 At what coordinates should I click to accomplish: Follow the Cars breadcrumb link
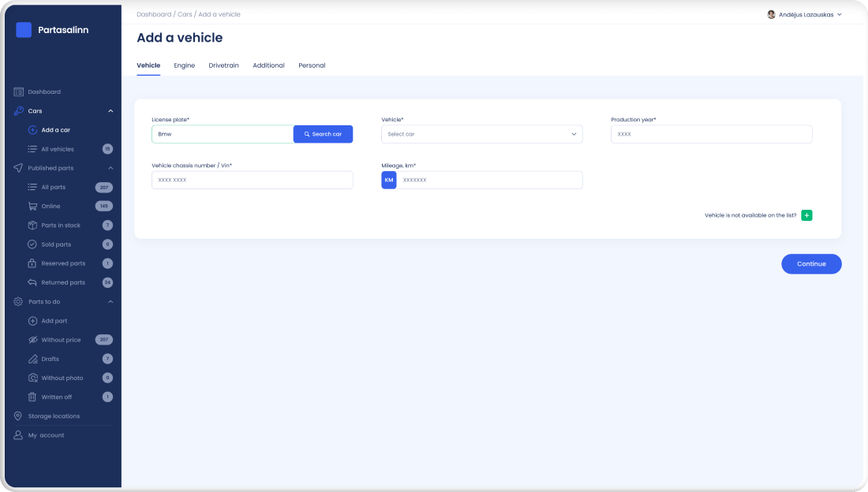pos(185,14)
